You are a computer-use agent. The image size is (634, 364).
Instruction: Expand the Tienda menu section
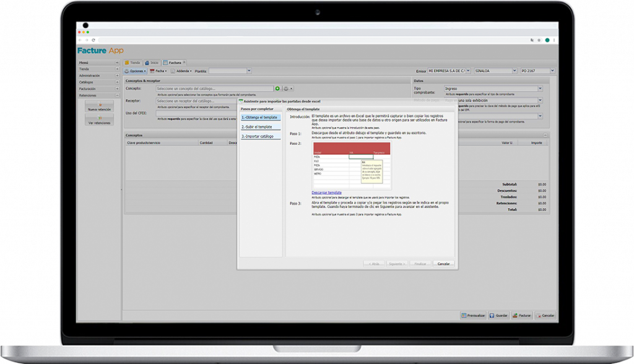(x=118, y=69)
